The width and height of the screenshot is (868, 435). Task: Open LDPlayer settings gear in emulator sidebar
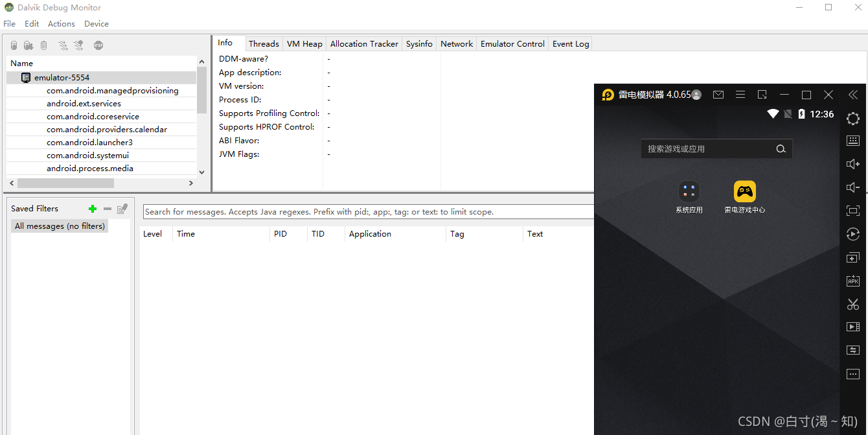point(852,119)
